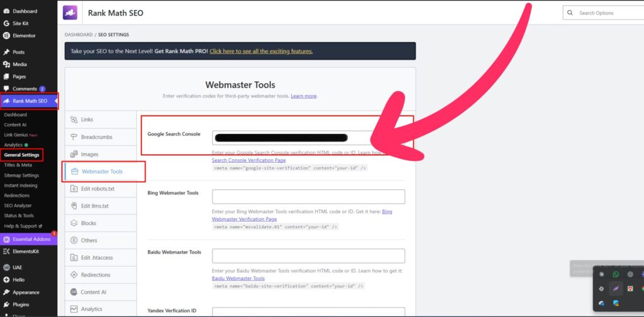This screenshot has width=644, height=317.
Task: Open the Bing Webmaster Verification Page link
Action: tap(302, 215)
